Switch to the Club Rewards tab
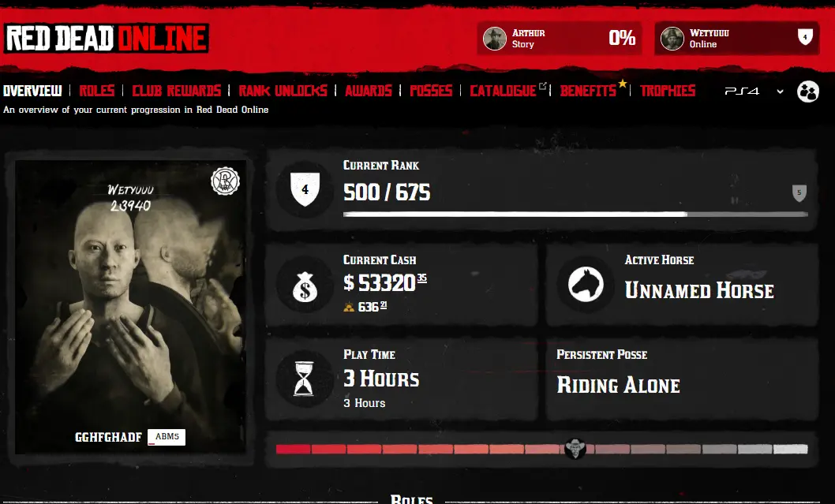Screen dimensions: 835x504 [176, 91]
